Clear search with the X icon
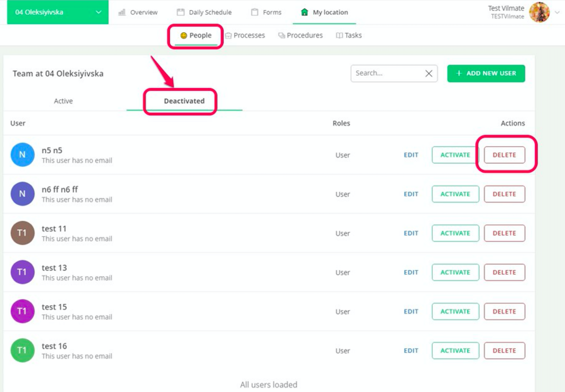This screenshot has width=565, height=392. 429,74
